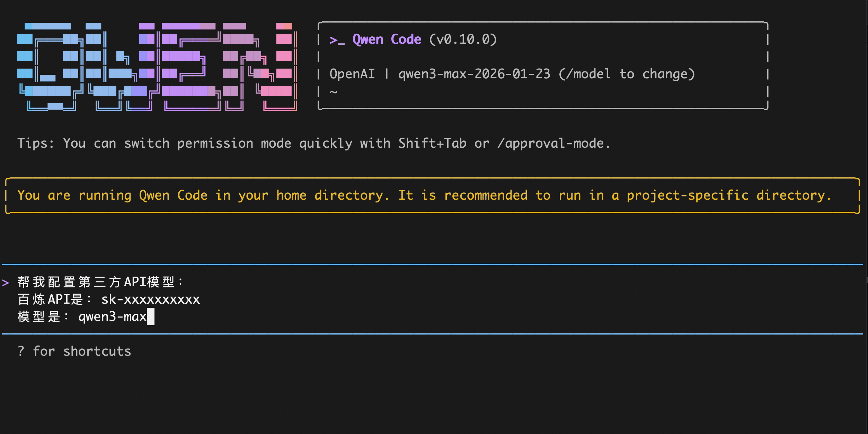Click the "模型是" label on the last input line

[39, 317]
